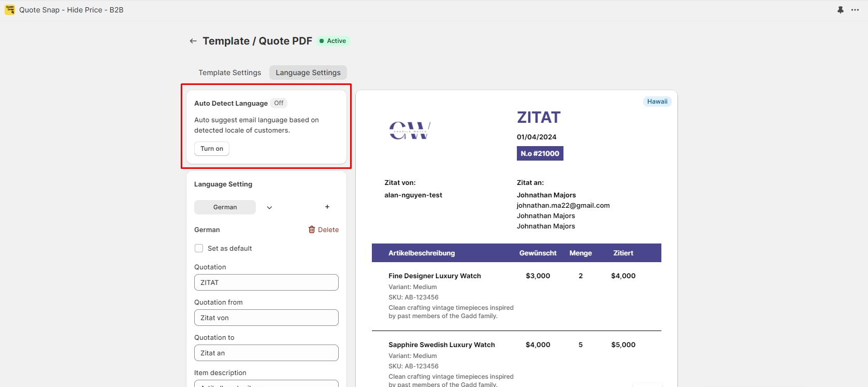Expand the language chevron dropdown
Image resolution: width=868 pixels, height=387 pixels.
click(269, 207)
